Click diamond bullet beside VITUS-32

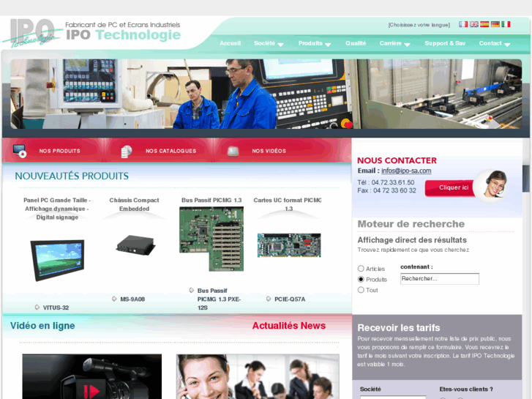[x=37, y=307]
